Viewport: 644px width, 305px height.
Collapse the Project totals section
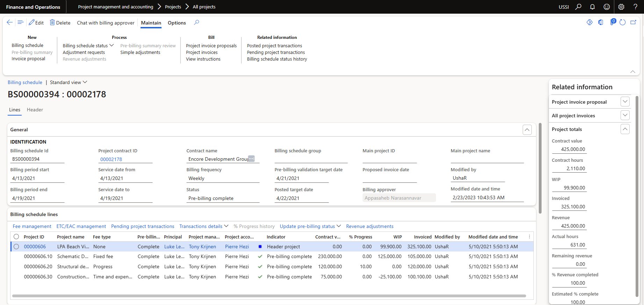pyautogui.click(x=625, y=129)
